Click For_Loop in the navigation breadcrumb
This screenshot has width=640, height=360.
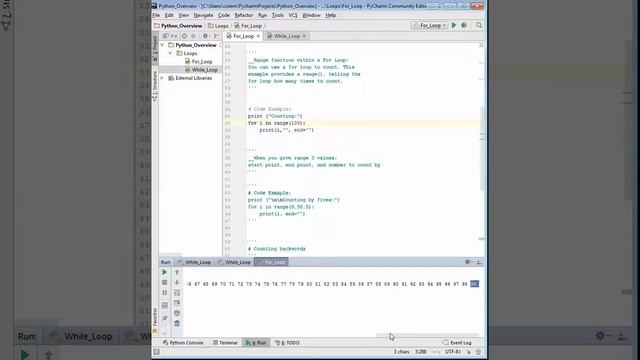(248, 26)
